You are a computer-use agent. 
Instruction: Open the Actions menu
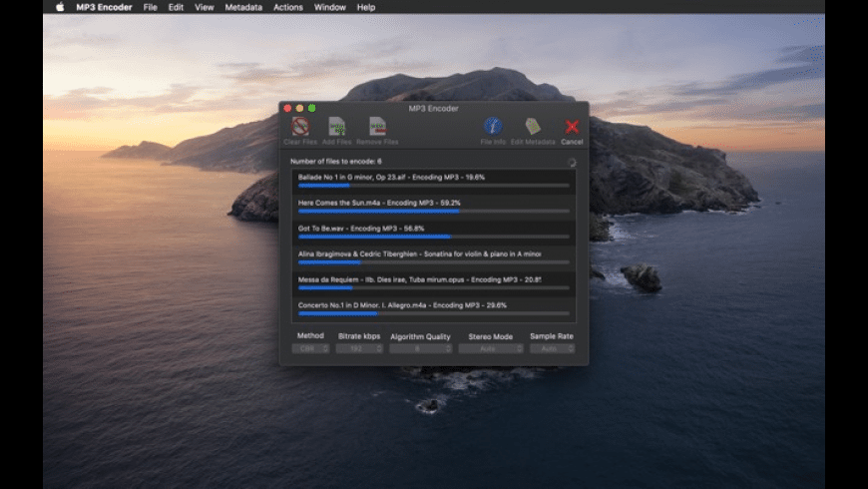coord(288,7)
